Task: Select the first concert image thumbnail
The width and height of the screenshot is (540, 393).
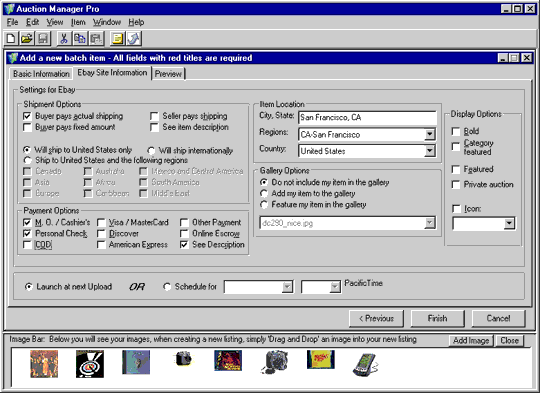Action: pos(44,363)
